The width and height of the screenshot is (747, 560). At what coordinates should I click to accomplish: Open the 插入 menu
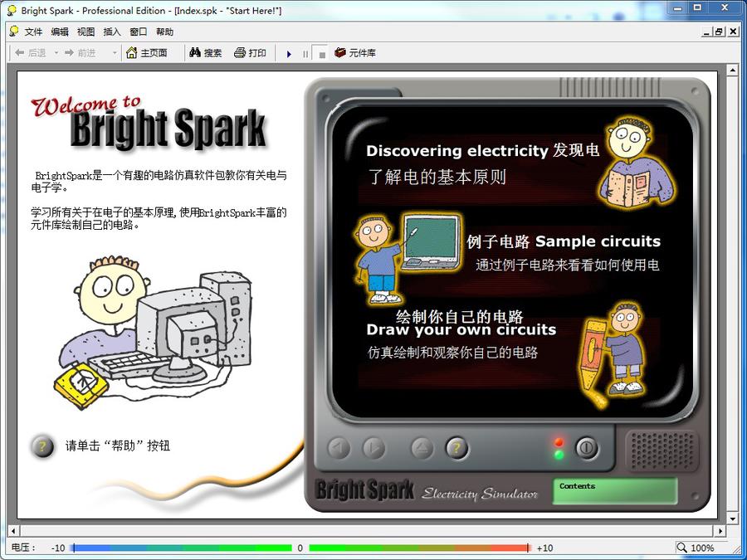click(112, 32)
